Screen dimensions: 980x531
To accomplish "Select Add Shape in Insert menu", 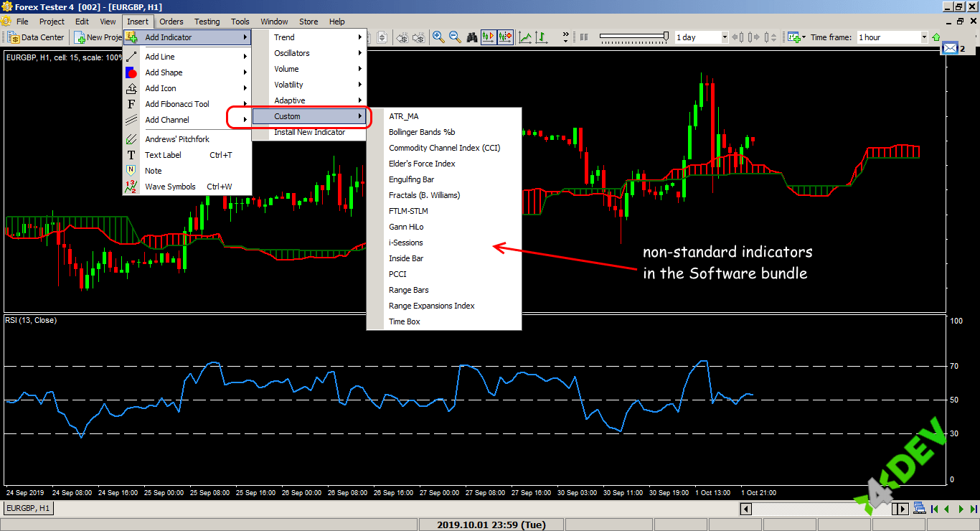I will (187, 72).
